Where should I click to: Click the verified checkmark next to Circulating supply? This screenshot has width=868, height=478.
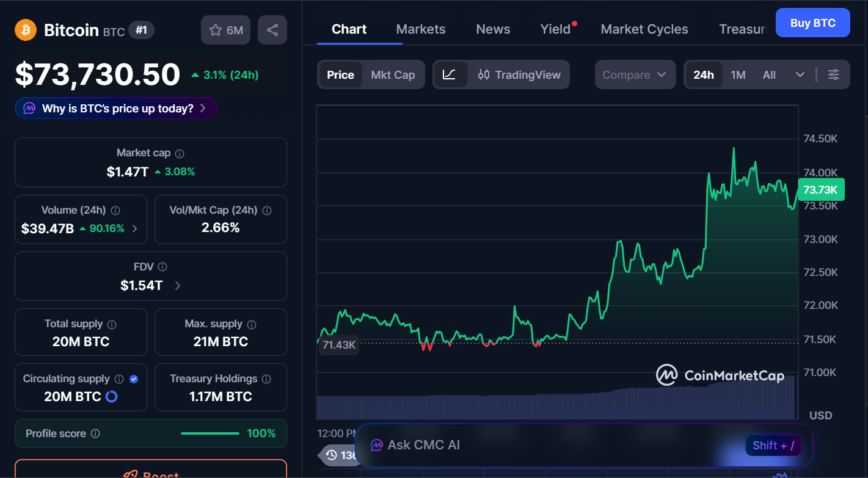[134, 378]
